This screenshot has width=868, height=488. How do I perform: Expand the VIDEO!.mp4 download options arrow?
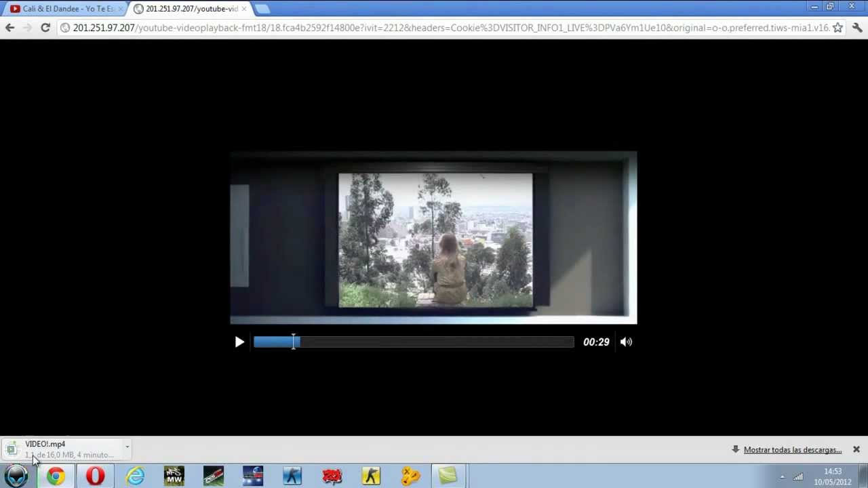127,447
